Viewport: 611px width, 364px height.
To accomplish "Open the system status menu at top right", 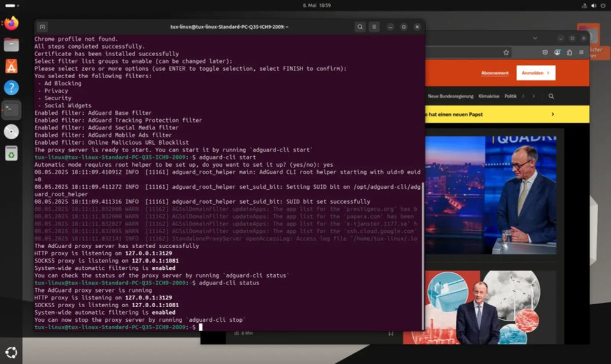I will [x=593, y=5].
